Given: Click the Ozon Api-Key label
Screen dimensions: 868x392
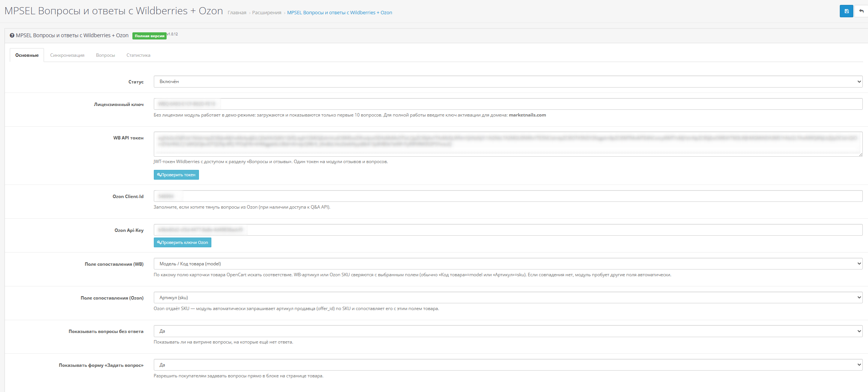Looking at the screenshot, I should pos(129,230).
